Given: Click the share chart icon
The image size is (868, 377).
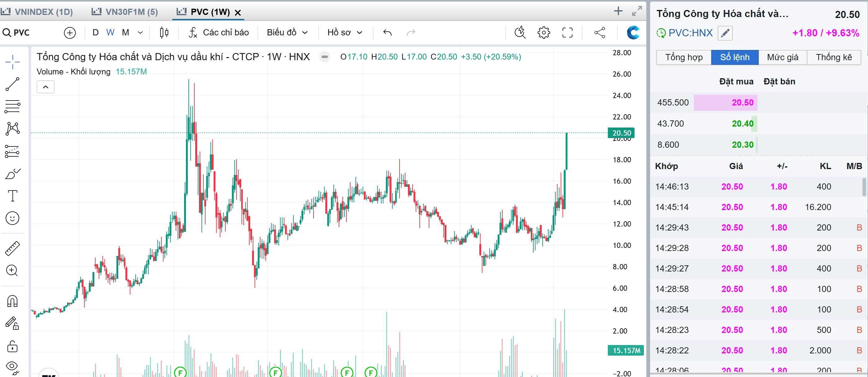Looking at the screenshot, I should [x=600, y=32].
